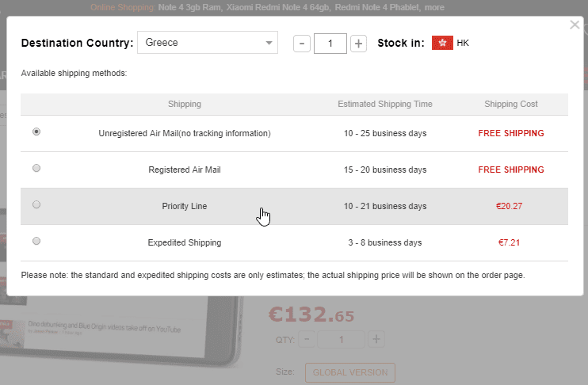The height and width of the screenshot is (385, 588).
Task: Choose the Priority Line radio option
Action: pyautogui.click(x=36, y=205)
